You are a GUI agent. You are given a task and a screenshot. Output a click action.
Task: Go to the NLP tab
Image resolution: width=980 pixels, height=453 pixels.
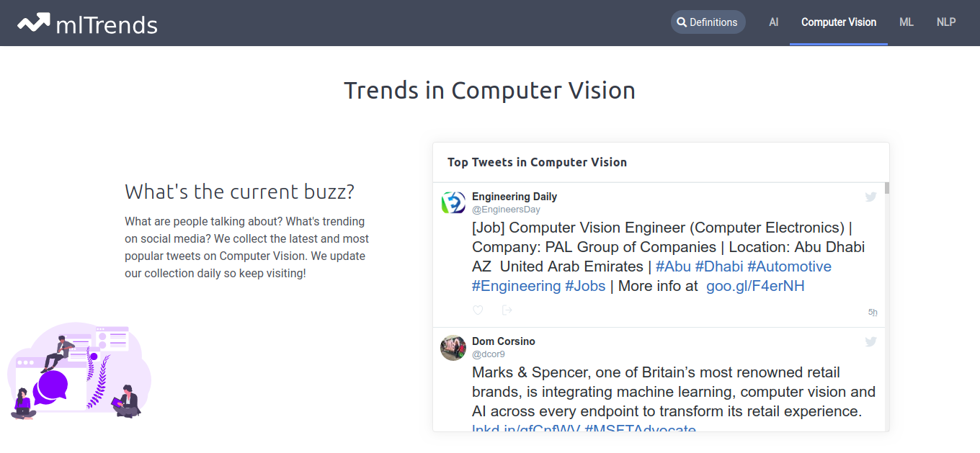pyautogui.click(x=946, y=22)
